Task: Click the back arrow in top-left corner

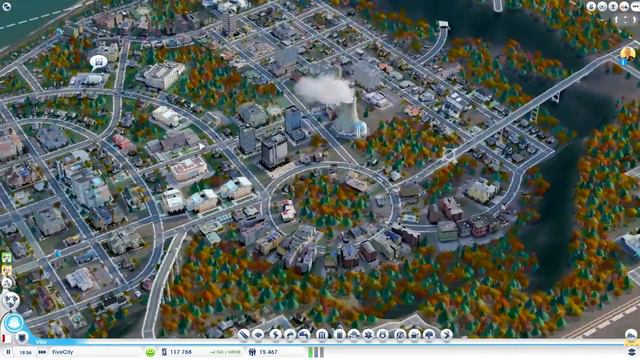Action: coord(7,6)
